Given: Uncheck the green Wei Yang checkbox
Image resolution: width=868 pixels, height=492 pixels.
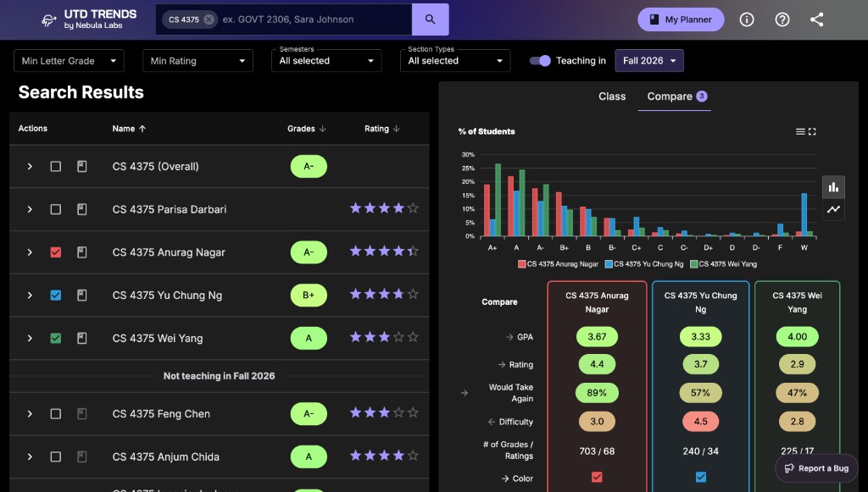Looking at the screenshot, I should 56,339.
